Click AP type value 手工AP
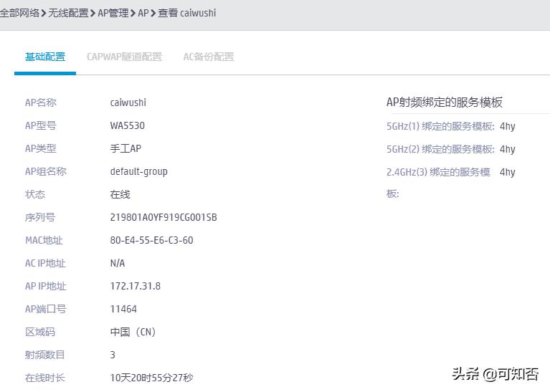Screen dimensions: 550x392 pos(125,148)
